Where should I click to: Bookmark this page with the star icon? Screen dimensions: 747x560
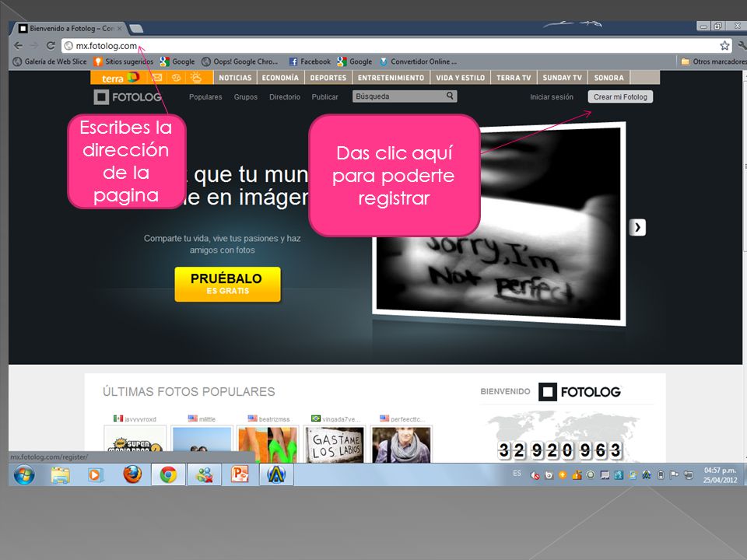724,46
